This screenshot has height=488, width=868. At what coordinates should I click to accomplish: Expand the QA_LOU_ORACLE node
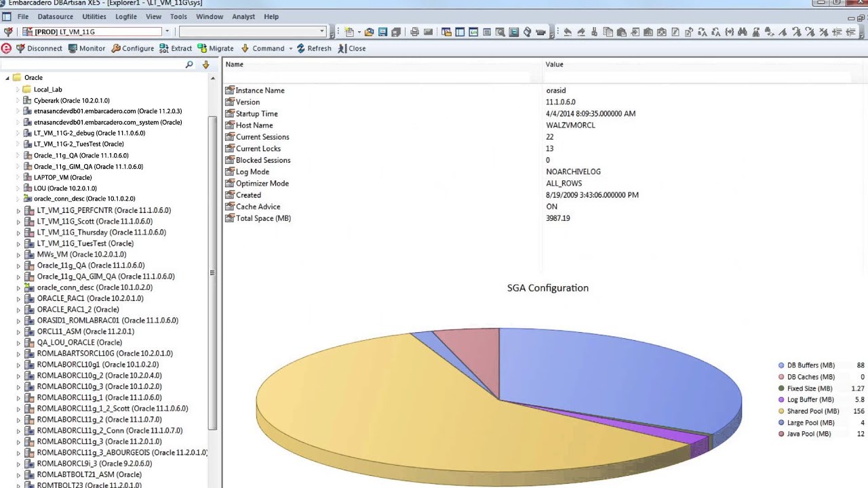[18, 343]
